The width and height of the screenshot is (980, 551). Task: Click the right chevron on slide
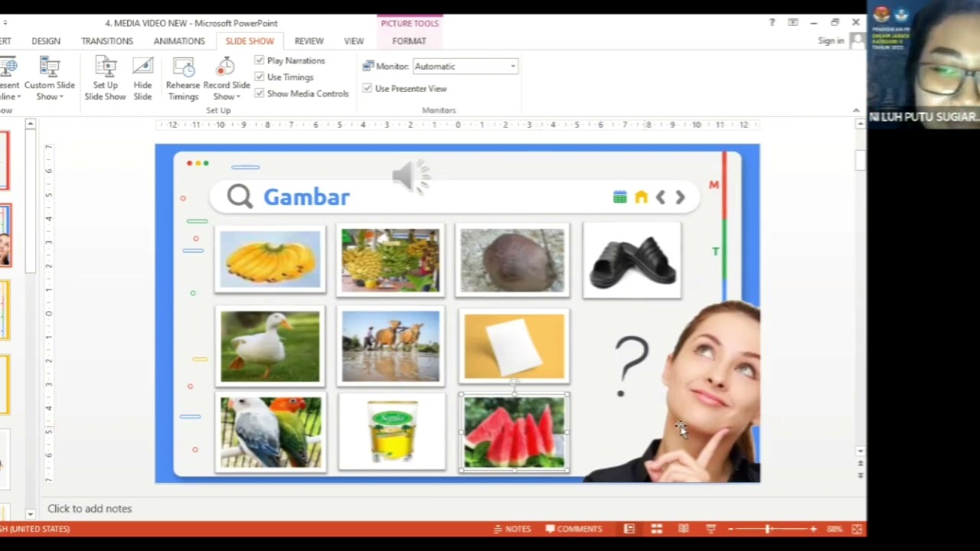pos(680,197)
